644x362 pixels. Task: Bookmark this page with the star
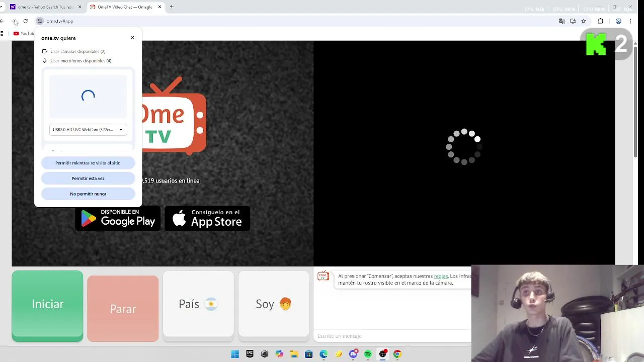584,21
